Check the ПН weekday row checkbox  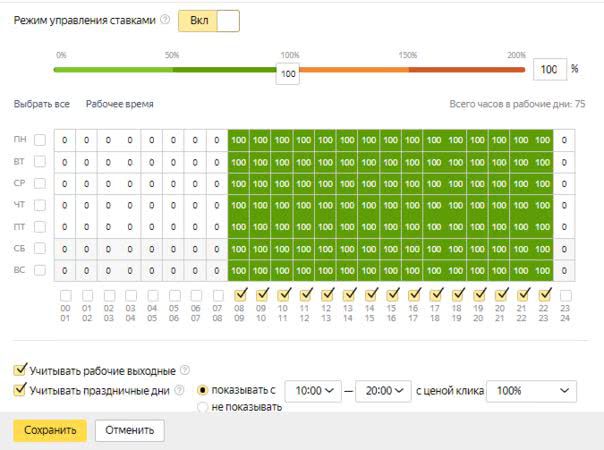[x=40, y=140]
